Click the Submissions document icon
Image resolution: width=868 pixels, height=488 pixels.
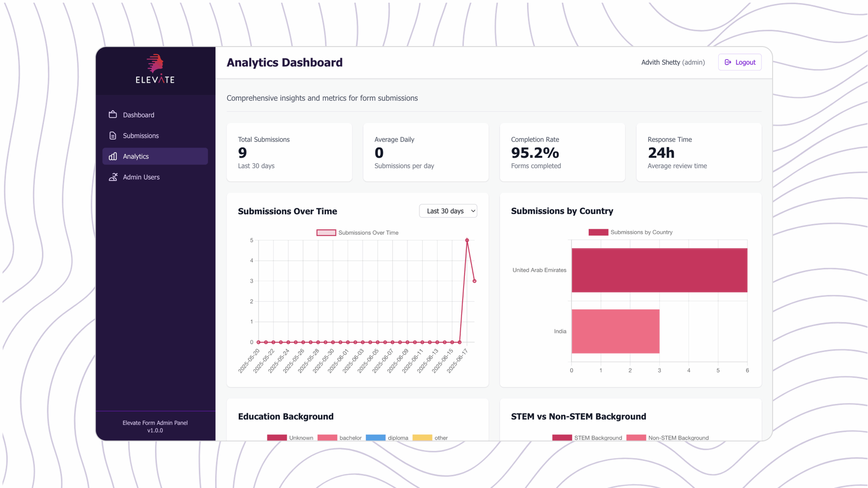(113, 136)
